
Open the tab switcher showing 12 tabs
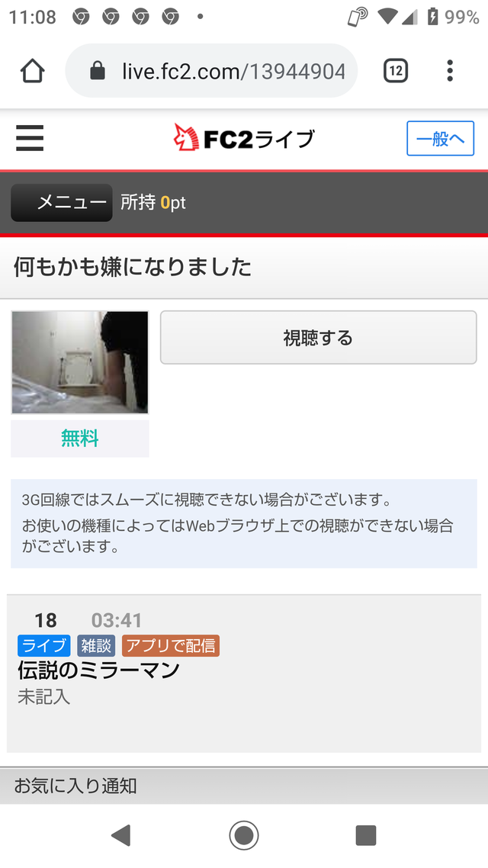point(396,71)
